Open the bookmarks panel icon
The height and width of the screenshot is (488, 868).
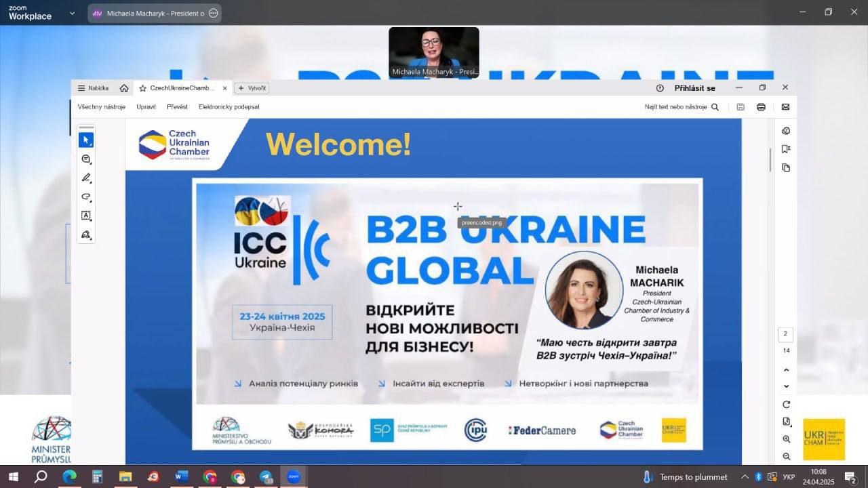[x=786, y=149]
